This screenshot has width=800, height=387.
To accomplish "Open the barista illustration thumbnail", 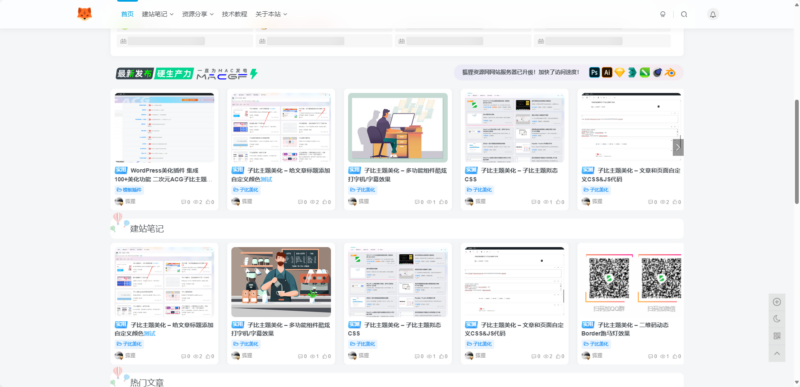I will point(281,282).
